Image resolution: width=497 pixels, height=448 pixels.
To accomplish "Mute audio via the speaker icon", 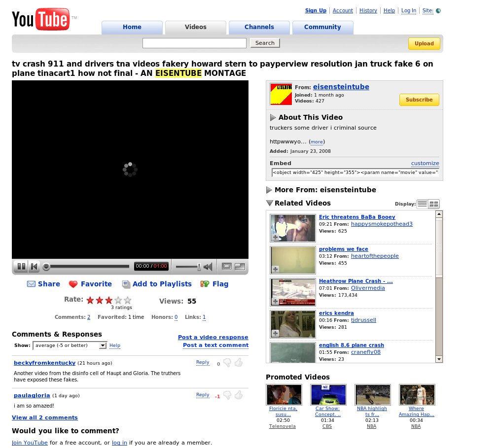I will click(x=208, y=267).
